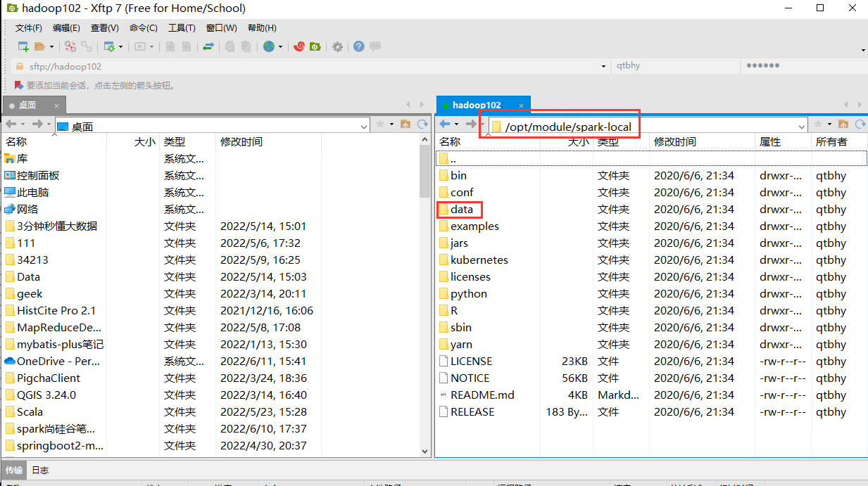Select the hadoop102 remote tab
The width and height of the screenshot is (868, 486).
click(484, 105)
